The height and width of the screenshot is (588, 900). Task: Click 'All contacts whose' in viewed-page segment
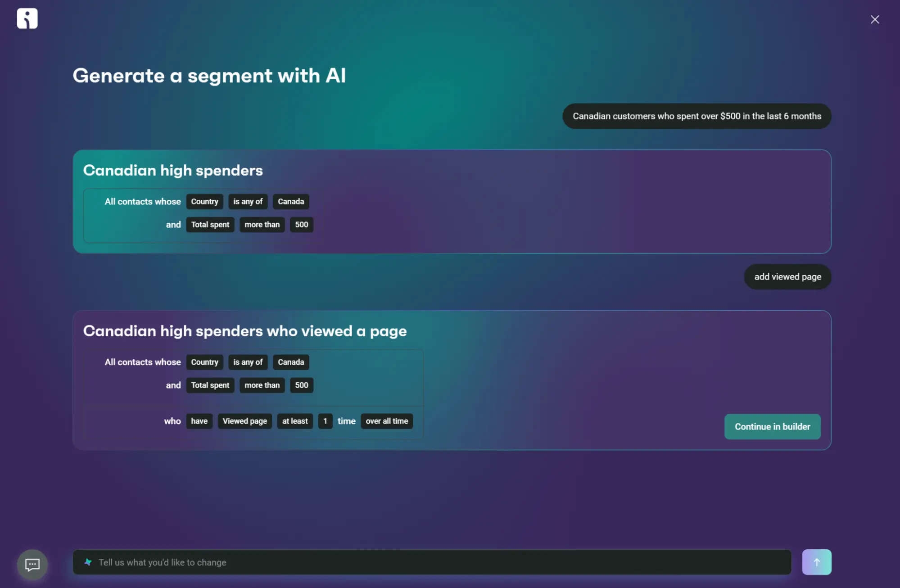tap(143, 362)
